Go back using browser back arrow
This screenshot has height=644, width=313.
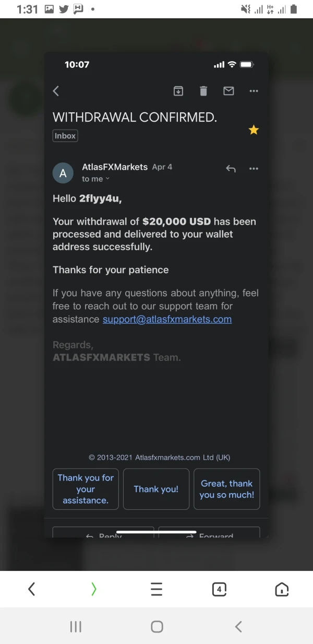[x=31, y=589]
